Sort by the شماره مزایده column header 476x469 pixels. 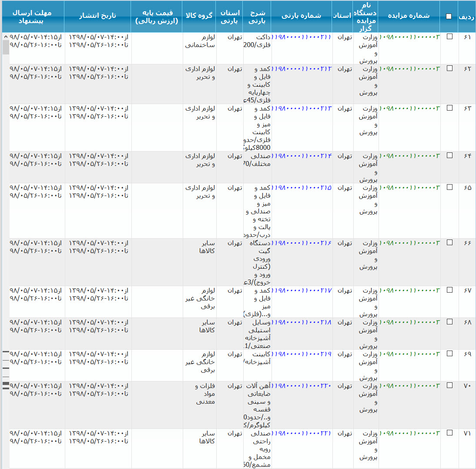coord(409,16)
